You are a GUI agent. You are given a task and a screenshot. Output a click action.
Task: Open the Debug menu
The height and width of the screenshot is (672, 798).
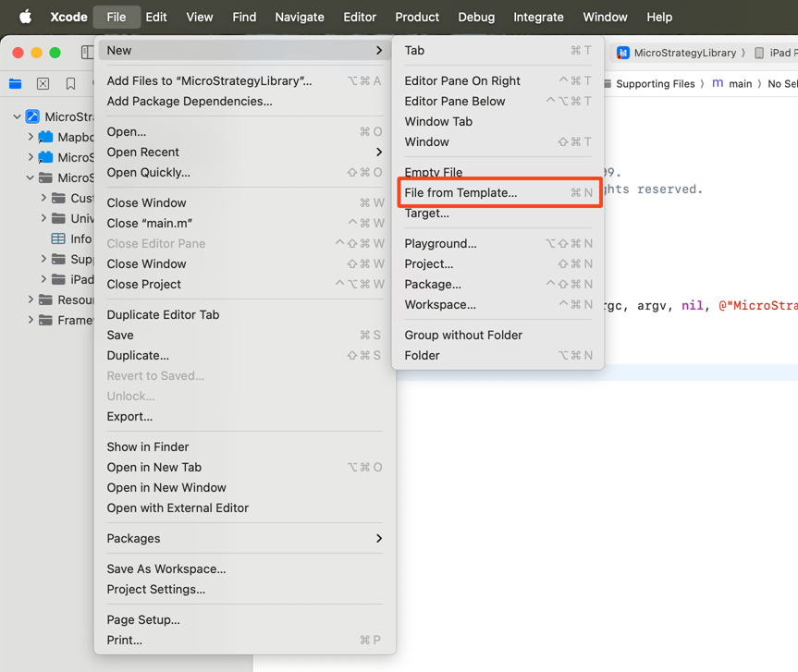476,17
